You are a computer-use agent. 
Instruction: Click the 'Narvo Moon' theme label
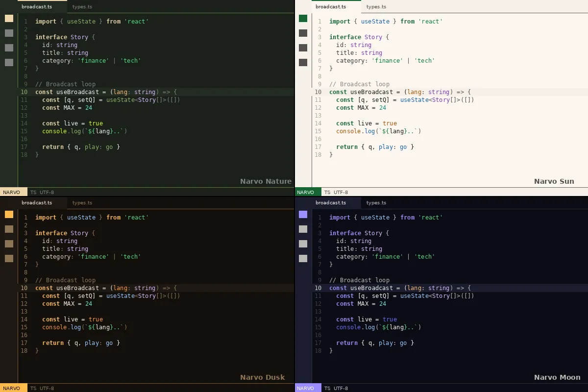[x=557, y=377]
